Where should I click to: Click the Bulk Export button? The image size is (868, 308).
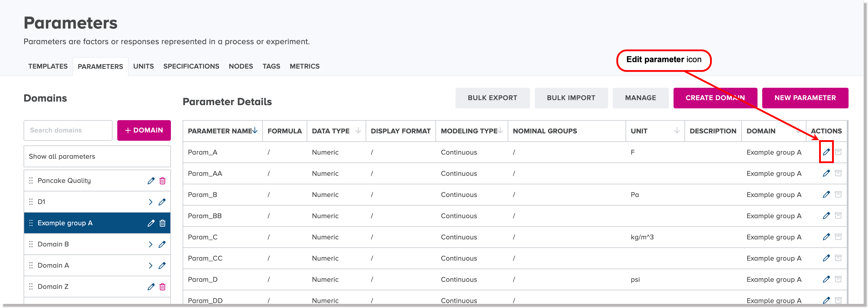click(492, 98)
